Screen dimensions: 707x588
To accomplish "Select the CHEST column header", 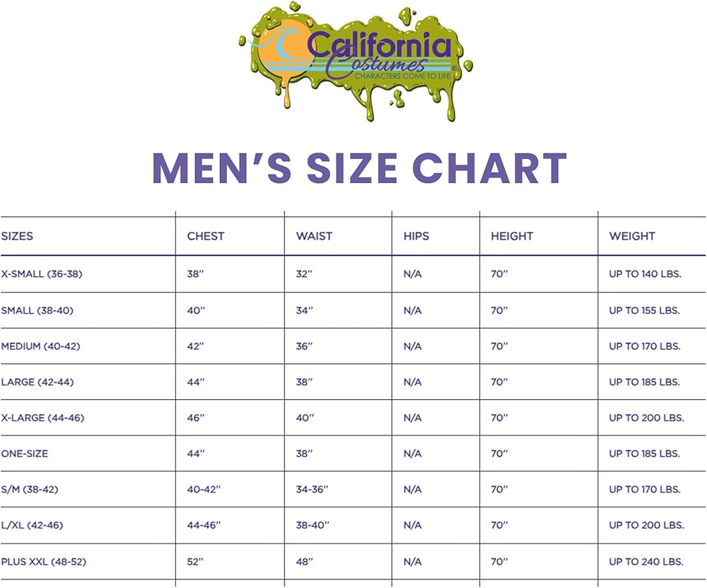I will point(206,236).
